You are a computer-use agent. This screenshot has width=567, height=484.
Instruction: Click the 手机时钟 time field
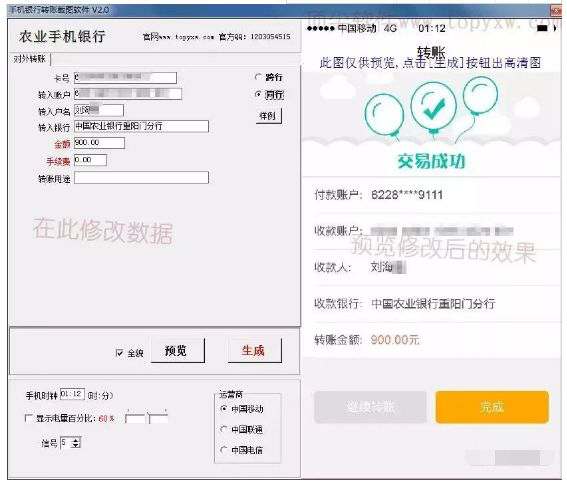point(72,394)
